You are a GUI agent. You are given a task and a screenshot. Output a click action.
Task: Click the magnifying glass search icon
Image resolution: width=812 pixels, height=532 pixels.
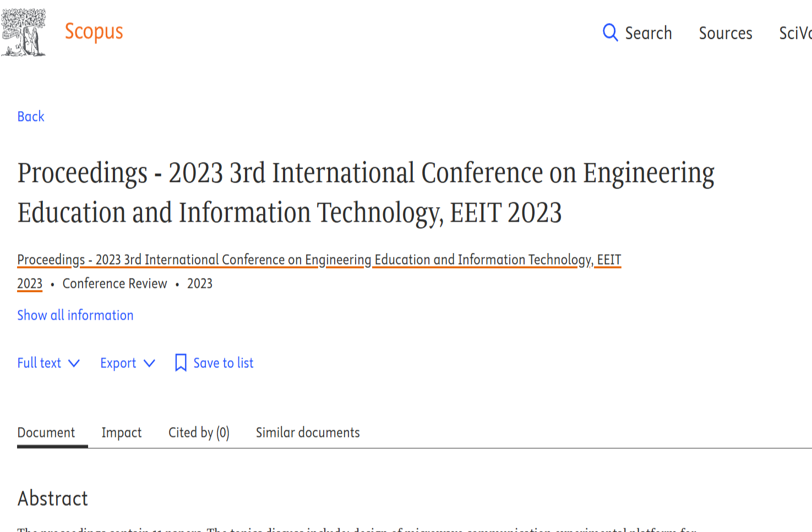(x=610, y=32)
